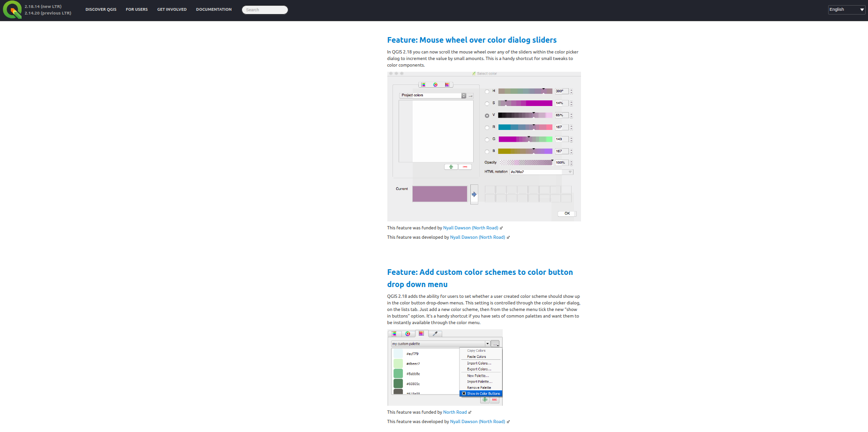868x432 pixels.
Task: Open the color wheel tab in Select color dialog
Action: coord(435,85)
